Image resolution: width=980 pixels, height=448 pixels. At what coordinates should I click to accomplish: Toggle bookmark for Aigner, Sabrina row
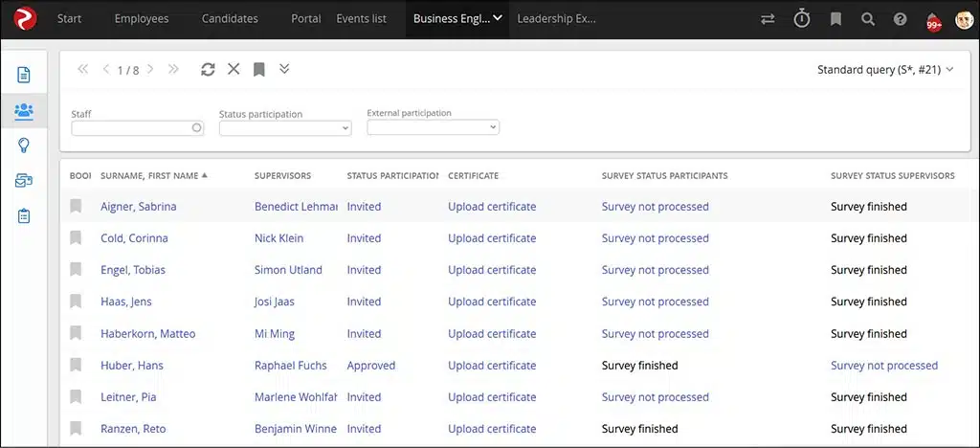coord(76,207)
